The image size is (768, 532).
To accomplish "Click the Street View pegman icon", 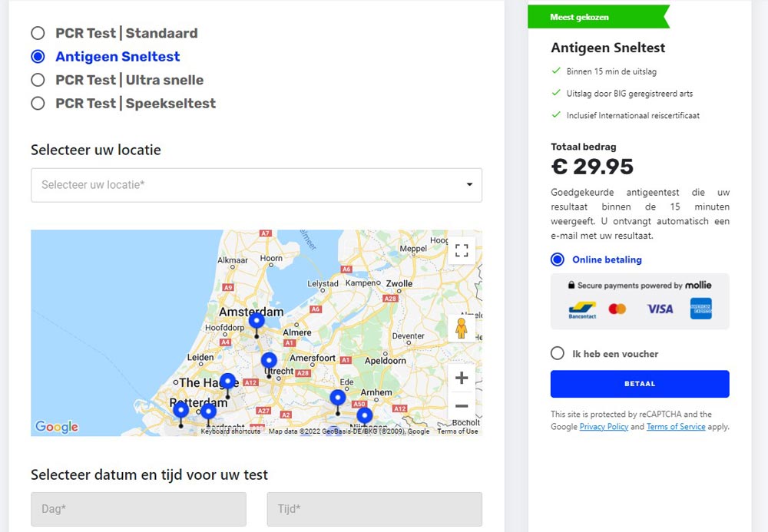I will coord(461,329).
